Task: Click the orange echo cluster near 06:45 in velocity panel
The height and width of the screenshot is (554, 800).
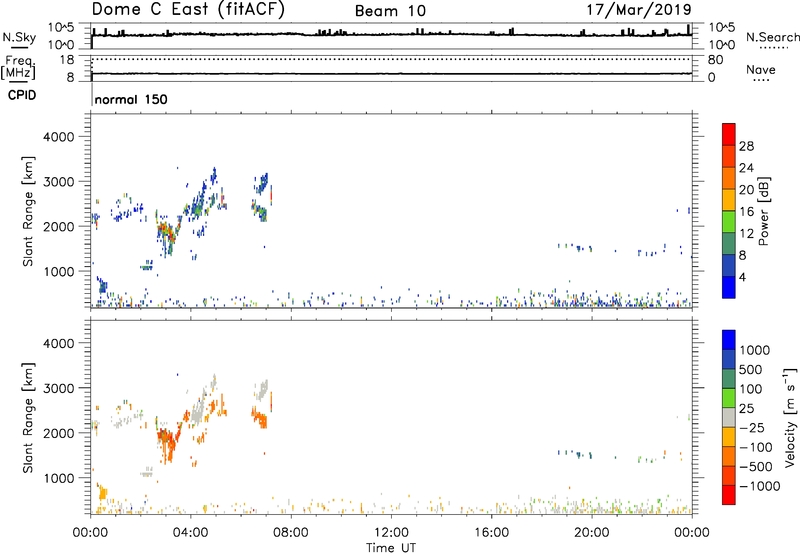Action: coord(260,418)
